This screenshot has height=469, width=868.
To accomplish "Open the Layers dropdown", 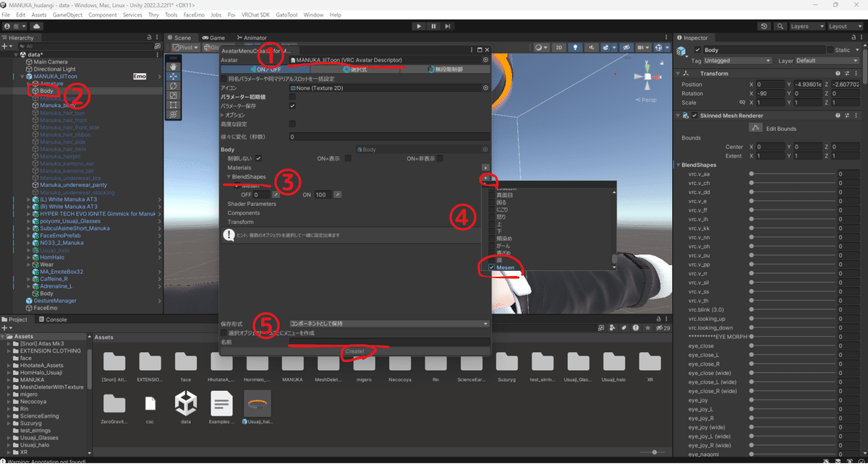I will pos(807,26).
